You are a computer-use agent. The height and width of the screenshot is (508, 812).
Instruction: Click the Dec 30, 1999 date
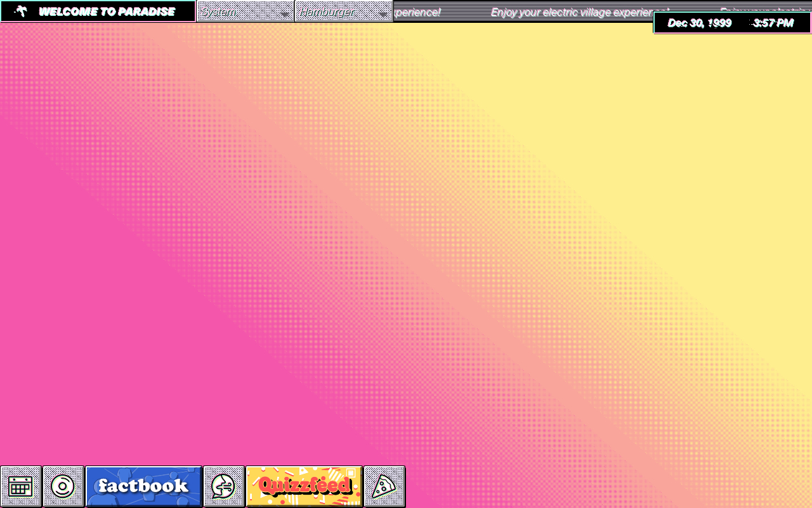[x=699, y=23]
